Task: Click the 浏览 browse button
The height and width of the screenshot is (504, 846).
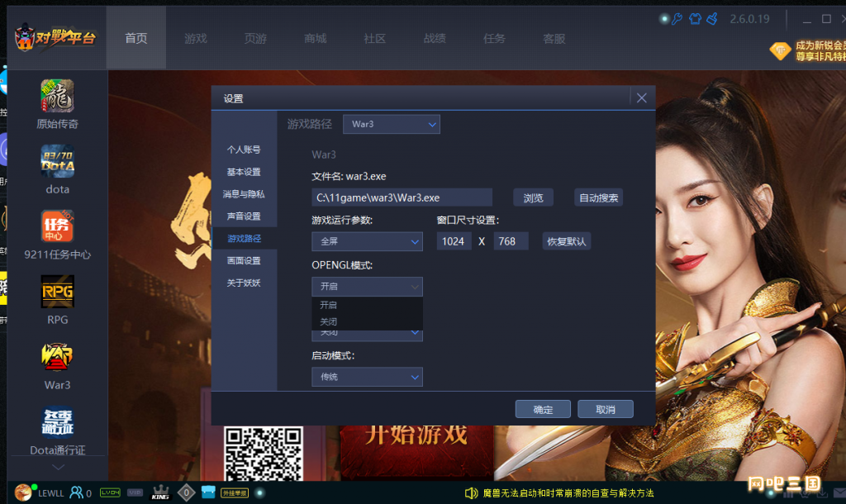Action: 533,197
